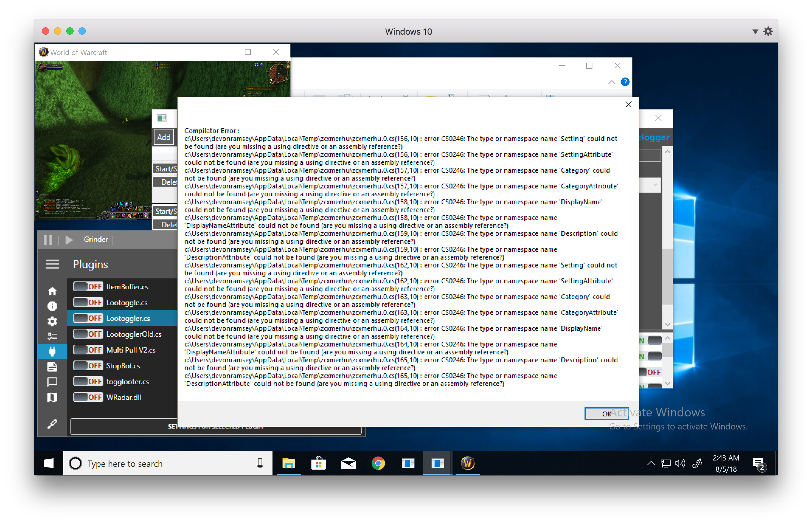This screenshot has width=812, height=524.
Task: Turn on Multi Pull V2.cs plugin
Action: [x=88, y=350]
